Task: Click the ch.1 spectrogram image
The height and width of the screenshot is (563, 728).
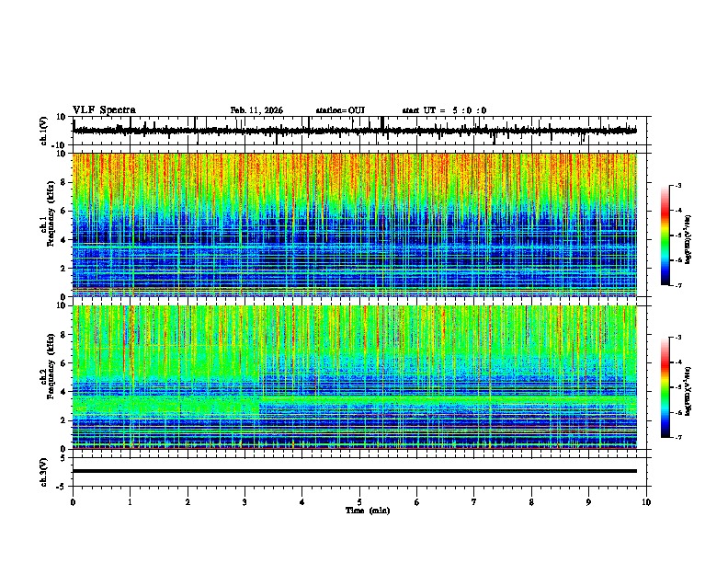Action: tap(355, 224)
